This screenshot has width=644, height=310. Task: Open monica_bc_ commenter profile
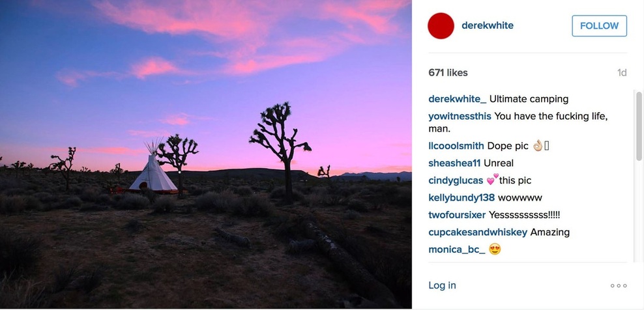[x=457, y=249]
